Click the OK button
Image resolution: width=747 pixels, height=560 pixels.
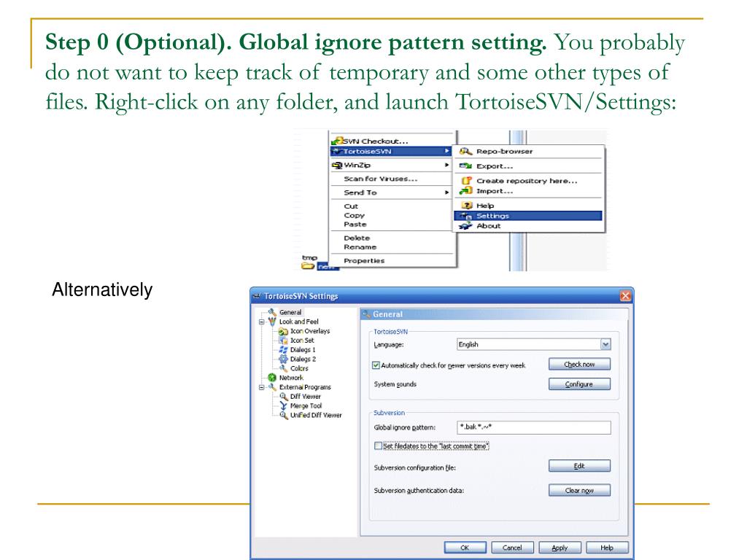coord(465,548)
